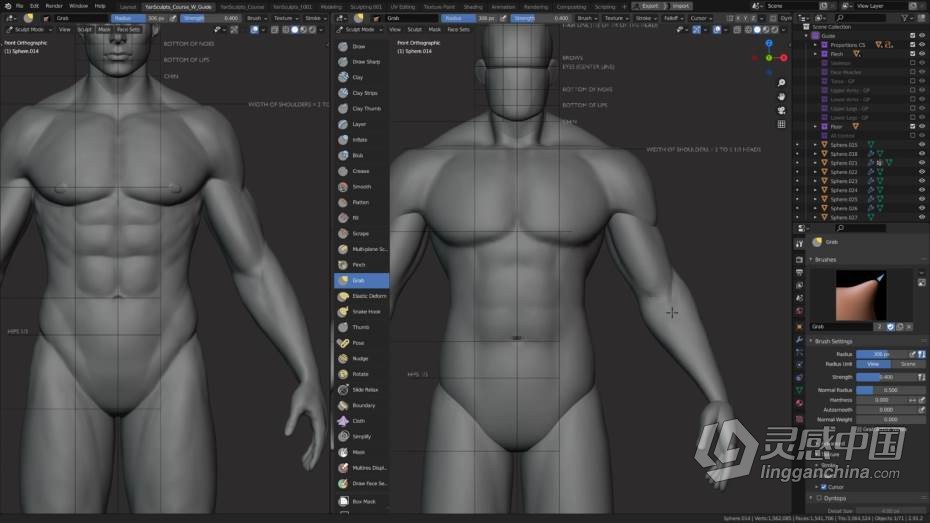Screen dimensions: 930x523
Task: Hide Sphere.015 with its eye icon
Action: [922, 144]
